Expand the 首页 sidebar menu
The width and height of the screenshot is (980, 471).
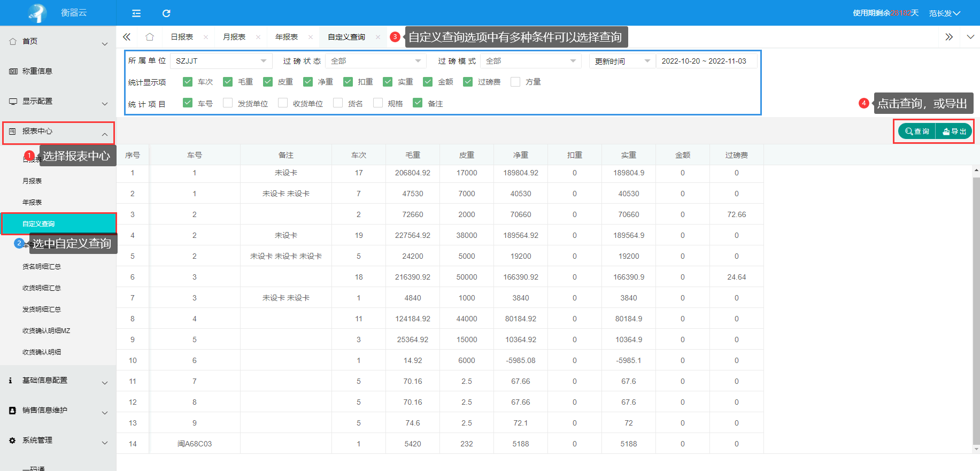pyautogui.click(x=105, y=44)
